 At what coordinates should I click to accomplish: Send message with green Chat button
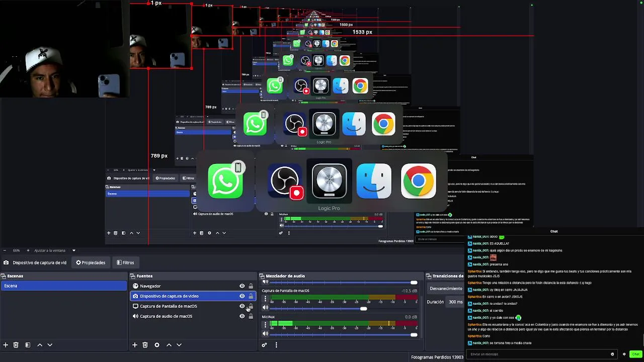635,354
